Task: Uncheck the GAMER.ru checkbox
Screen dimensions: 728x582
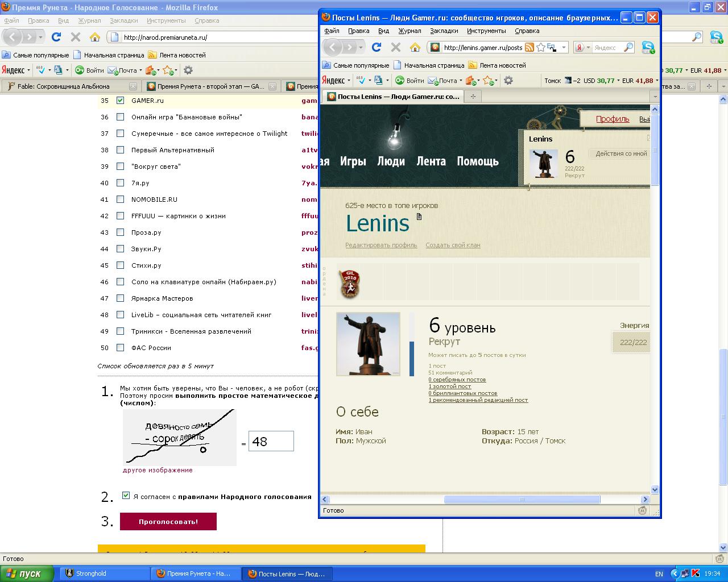Action: tap(120, 101)
